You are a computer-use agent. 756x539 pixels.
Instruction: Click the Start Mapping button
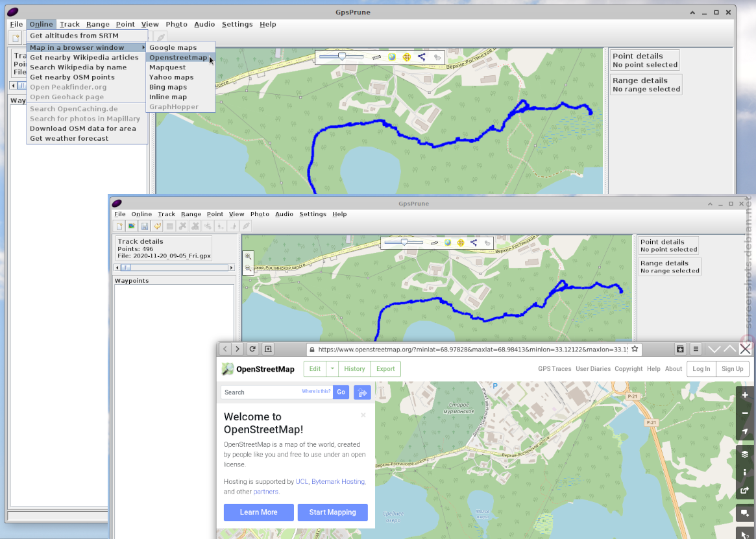[333, 512]
